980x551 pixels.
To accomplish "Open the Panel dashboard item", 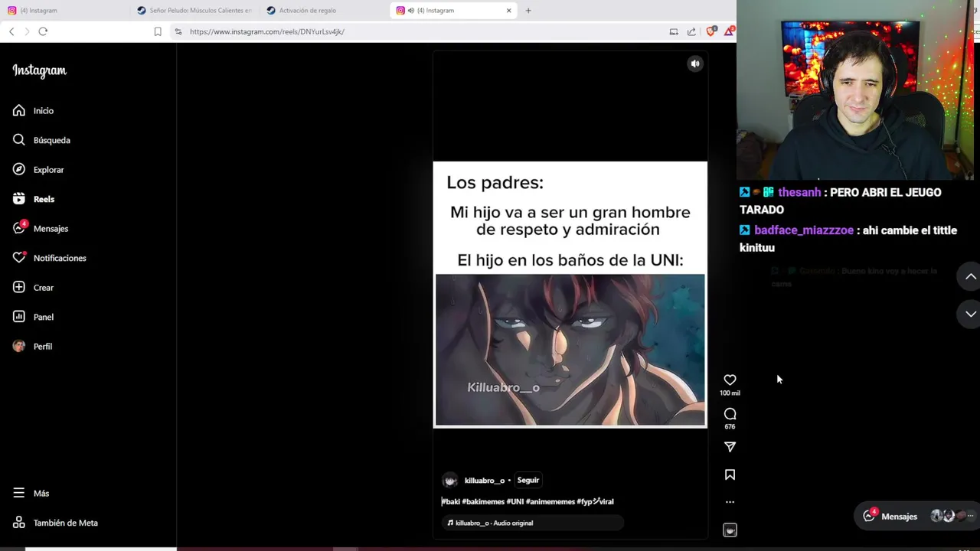I will (x=33, y=317).
